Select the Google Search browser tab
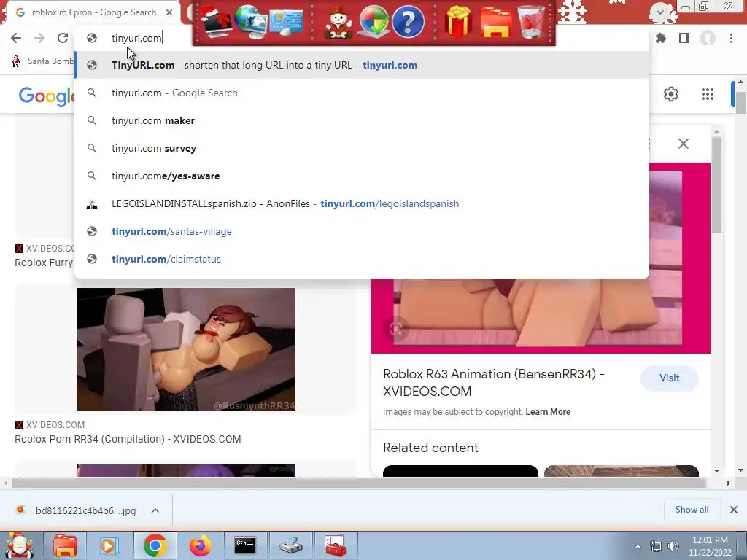This screenshot has width=747, height=560. (90, 12)
